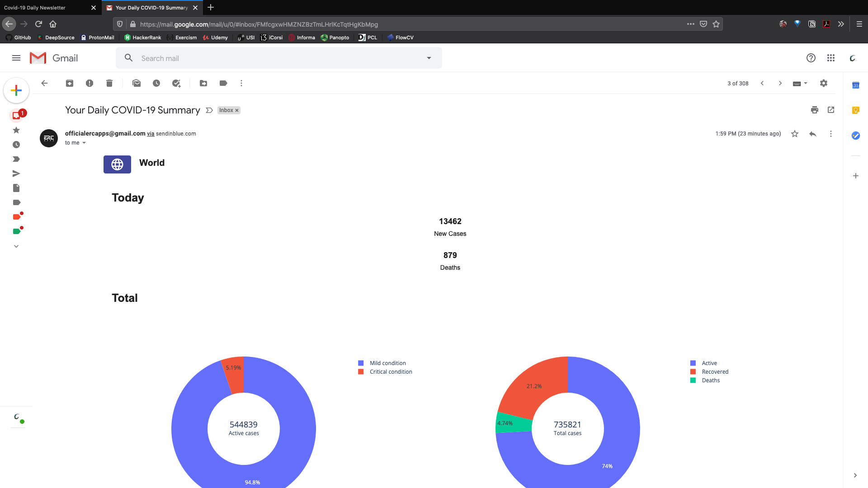Switch to Covid-19 Daily Newsletter tab

pyautogui.click(x=45, y=8)
